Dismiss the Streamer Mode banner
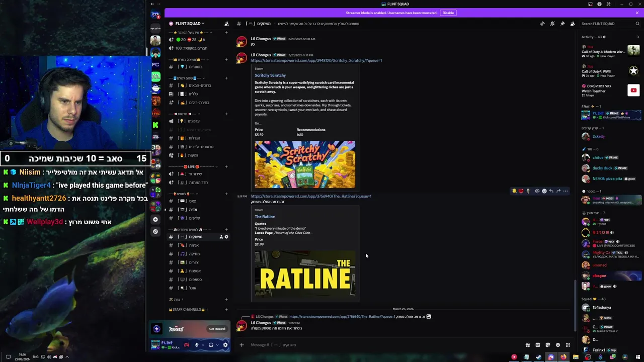Image resolution: width=644 pixels, height=362 pixels. point(637,13)
